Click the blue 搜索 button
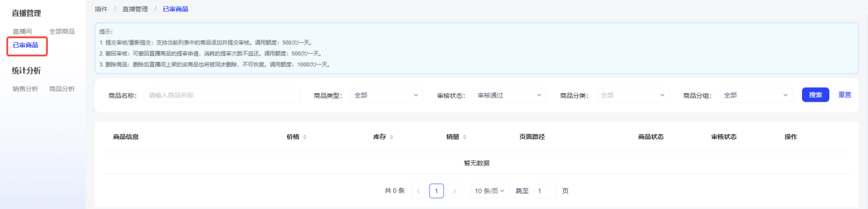868x209 pixels. [x=815, y=95]
